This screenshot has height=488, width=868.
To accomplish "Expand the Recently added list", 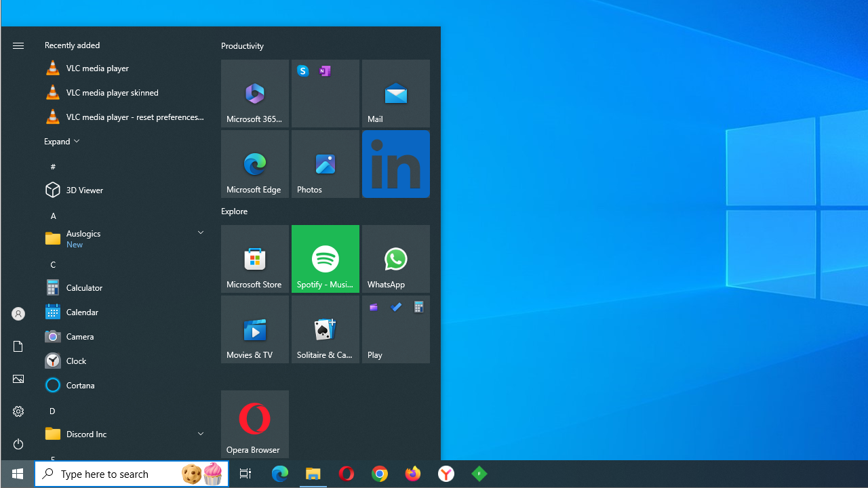I will pyautogui.click(x=62, y=142).
